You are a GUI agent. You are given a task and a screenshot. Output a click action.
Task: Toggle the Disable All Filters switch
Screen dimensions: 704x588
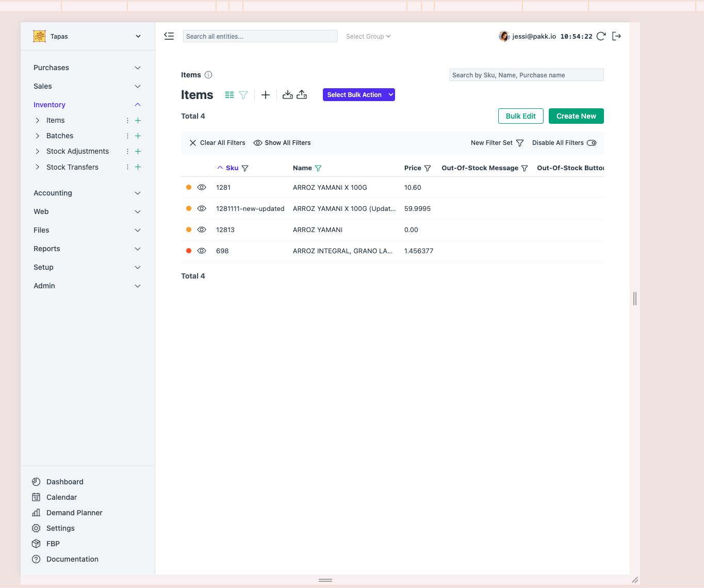[592, 143]
